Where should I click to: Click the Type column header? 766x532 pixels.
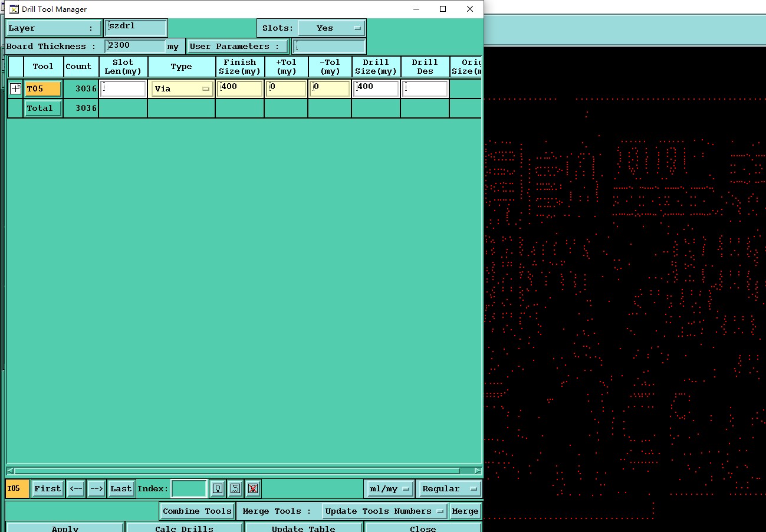[x=181, y=66]
